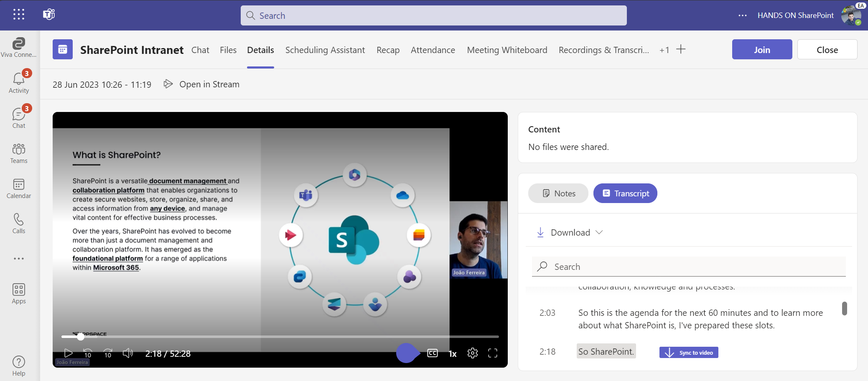Open the Calendar from the sidebar

[18, 189]
